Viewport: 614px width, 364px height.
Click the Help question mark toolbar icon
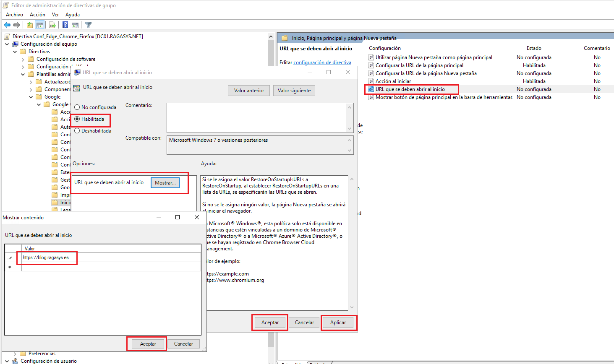pyautogui.click(x=64, y=25)
